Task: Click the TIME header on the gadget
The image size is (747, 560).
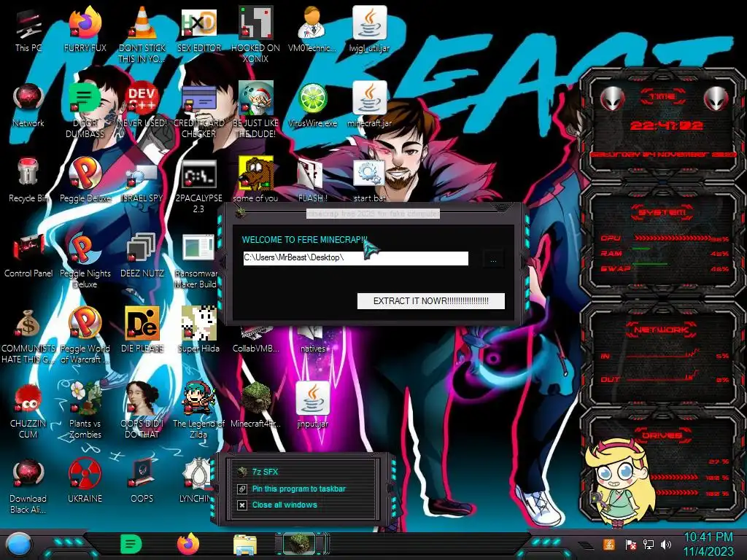Action: pos(662,97)
